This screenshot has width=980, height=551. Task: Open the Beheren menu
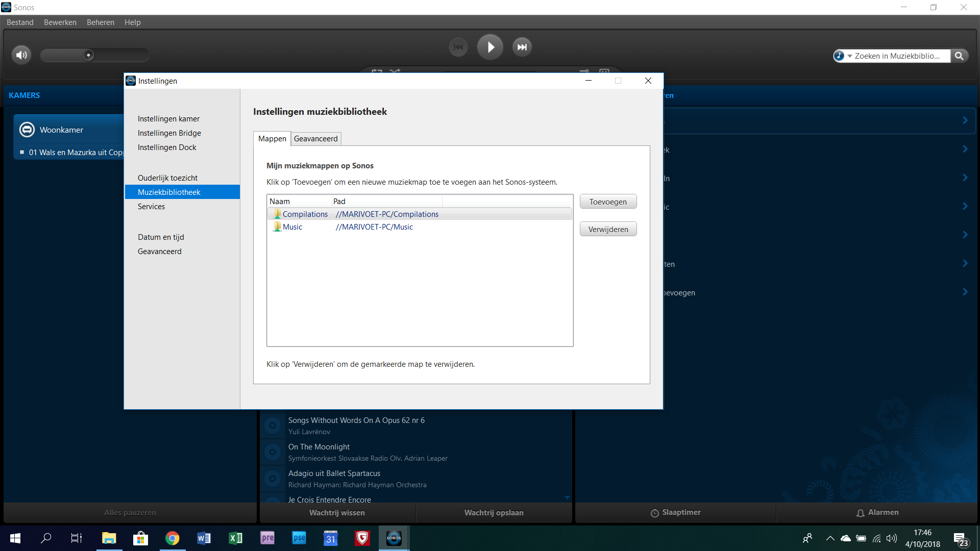100,22
